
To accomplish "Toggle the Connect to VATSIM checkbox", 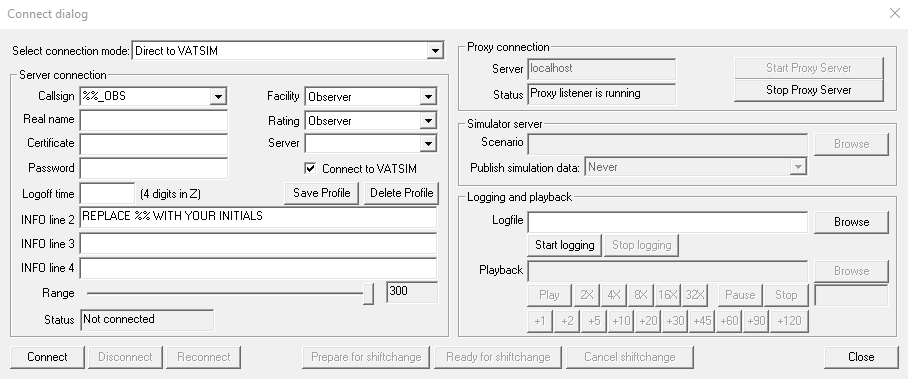I will (310, 169).
